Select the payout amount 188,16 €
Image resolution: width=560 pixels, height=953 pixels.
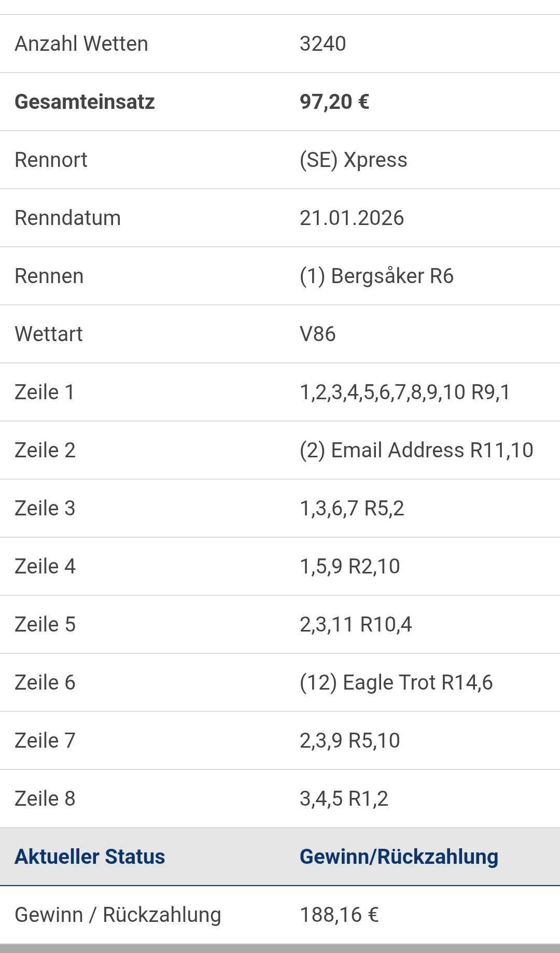tap(339, 915)
